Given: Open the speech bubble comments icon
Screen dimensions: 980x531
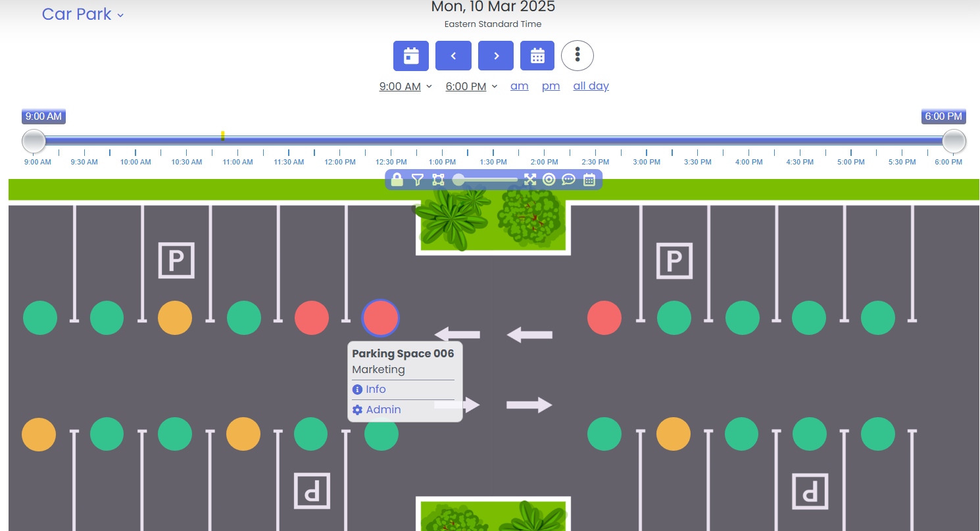Looking at the screenshot, I should (569, 180).
